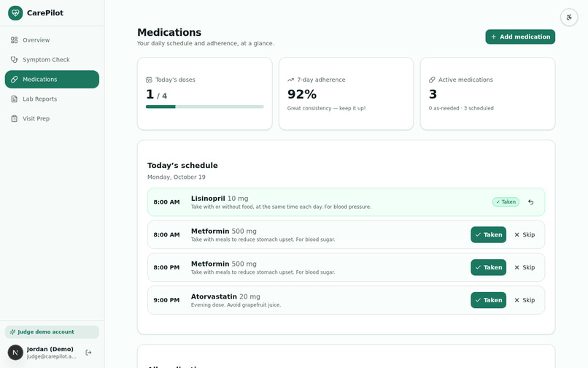
Task: Click the 1 / 4 doses count
Action: tap(156, 94)
